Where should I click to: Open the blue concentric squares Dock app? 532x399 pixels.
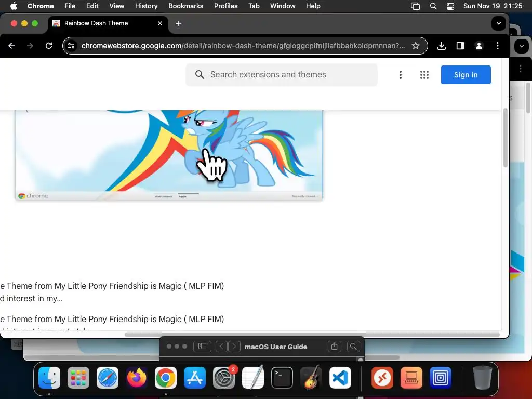pos(441,378)
